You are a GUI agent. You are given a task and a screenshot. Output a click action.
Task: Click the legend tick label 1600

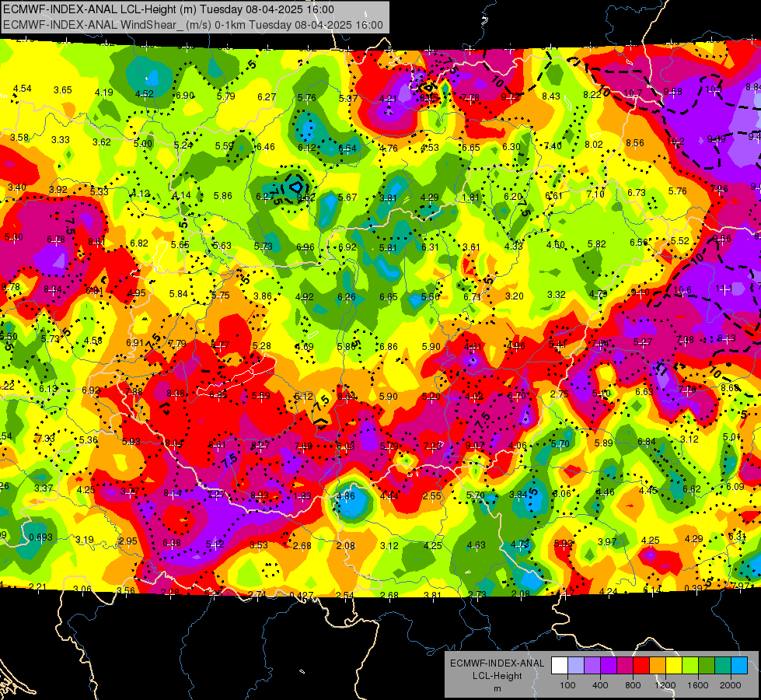698,685
